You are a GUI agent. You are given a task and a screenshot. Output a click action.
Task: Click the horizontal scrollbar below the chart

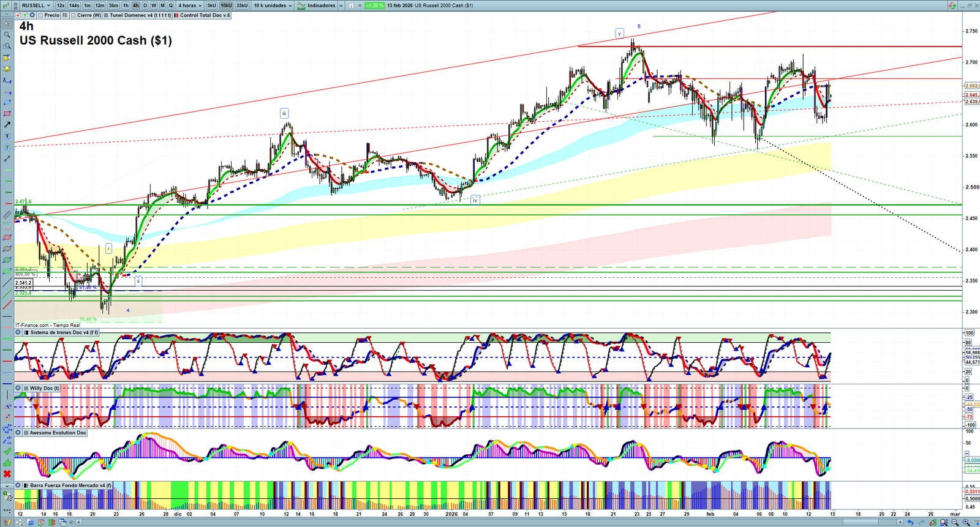[x=490, y=522]
